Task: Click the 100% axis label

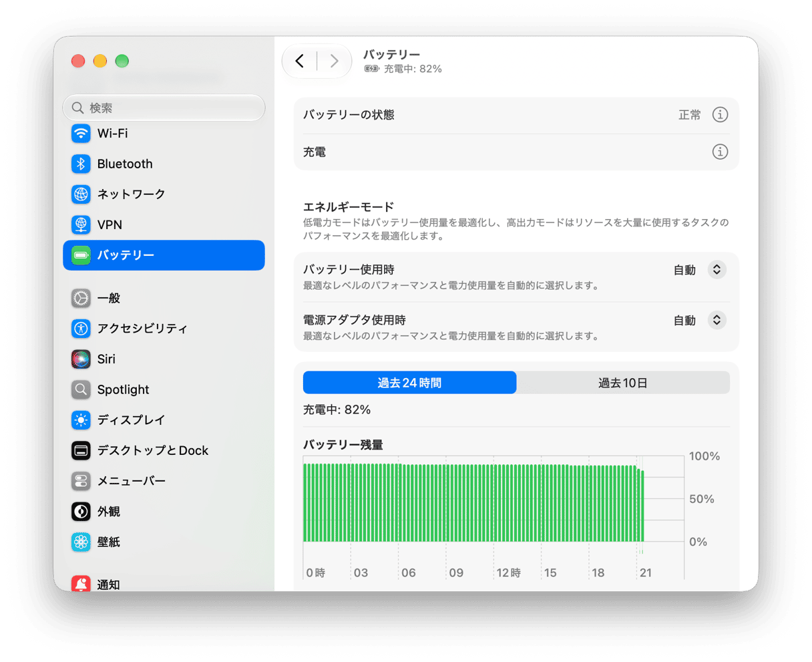Action: pyautogui.click(x=704, y=456)
